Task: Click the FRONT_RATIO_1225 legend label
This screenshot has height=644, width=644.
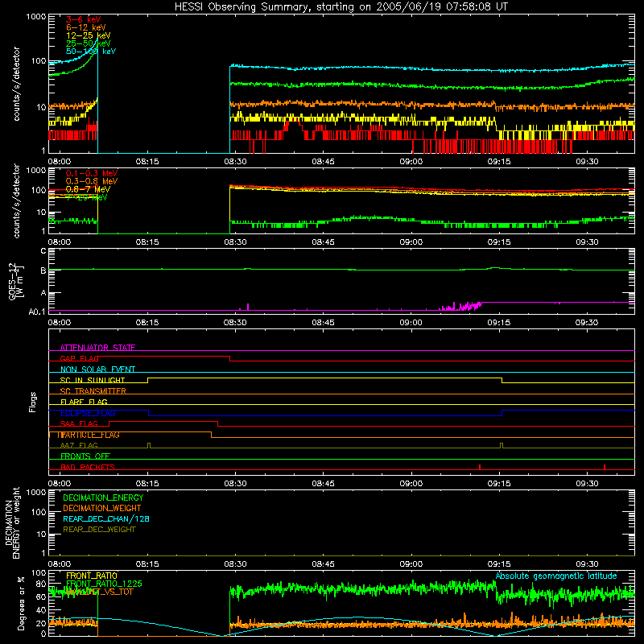Action: pyautogui.click(x=104, y=584)
